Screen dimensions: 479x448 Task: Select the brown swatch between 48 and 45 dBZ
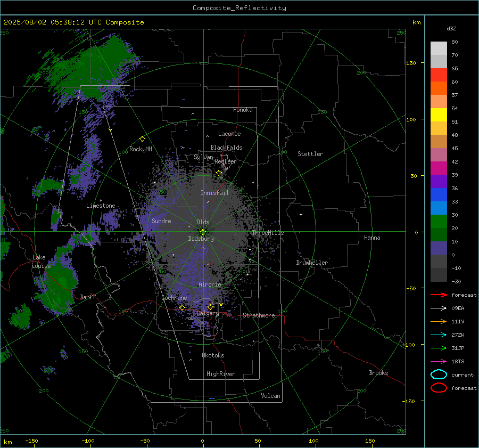tap(439, 141)
